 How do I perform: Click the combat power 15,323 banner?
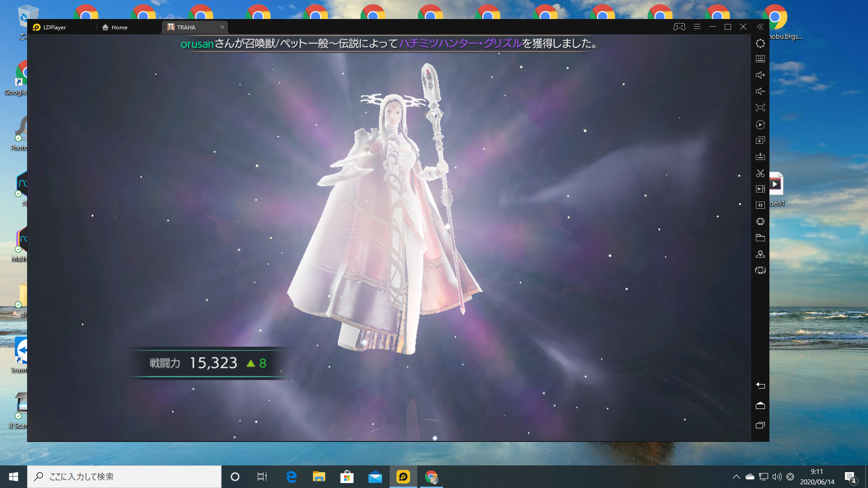(x=208, y=363)
